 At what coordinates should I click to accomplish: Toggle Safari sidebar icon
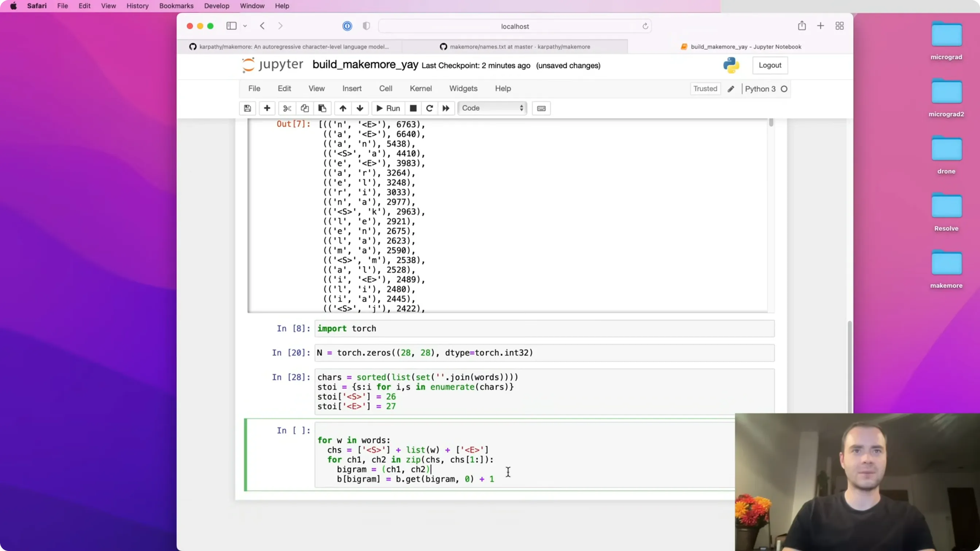231,26
